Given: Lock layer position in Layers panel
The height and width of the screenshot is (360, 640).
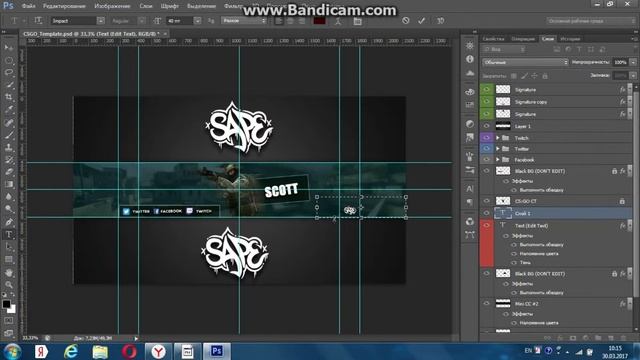Looking at the screenshot, I should tap(534, 76).
